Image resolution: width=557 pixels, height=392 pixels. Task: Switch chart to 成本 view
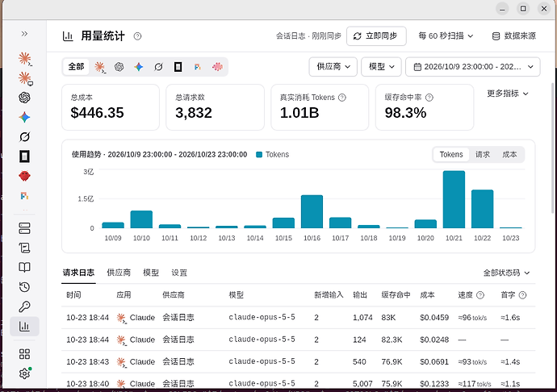pos(509,154)
